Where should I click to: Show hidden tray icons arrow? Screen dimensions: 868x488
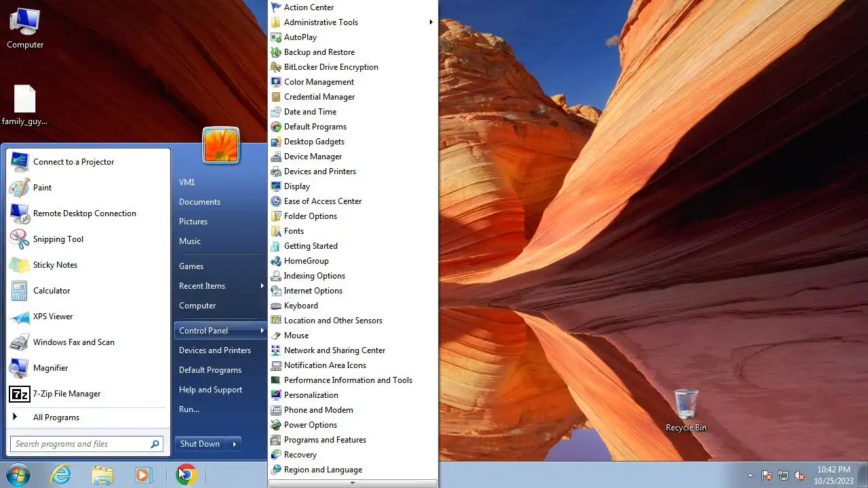coord(750,475)
